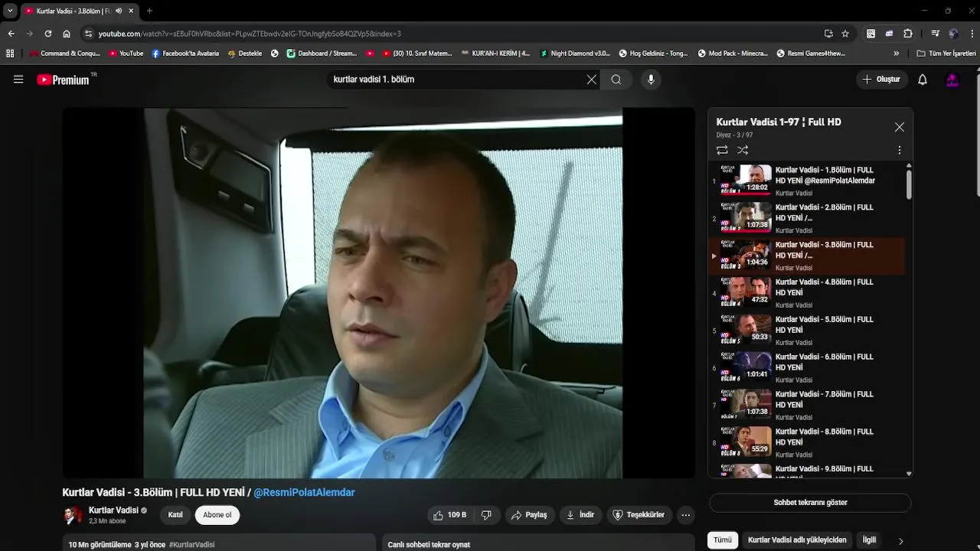
Task: Click current 3.Bölüm playlist entry
Action: [x=808, y=256]
